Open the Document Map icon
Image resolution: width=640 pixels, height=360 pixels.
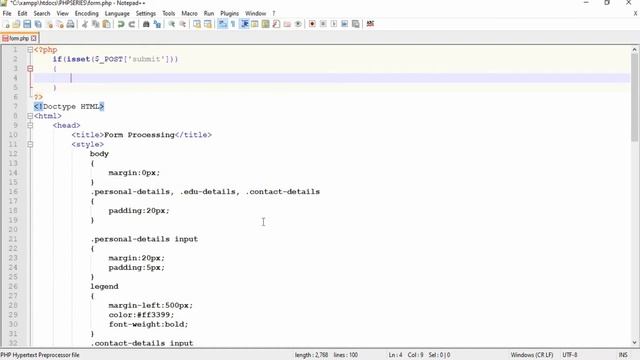pyautogui.click(x=265, y=24)
